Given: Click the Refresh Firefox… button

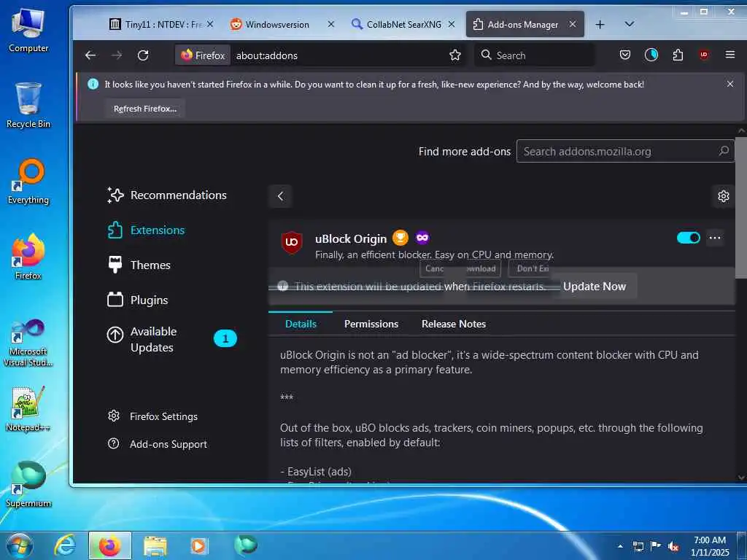Looking at the screenshot, I should [145, 109].
